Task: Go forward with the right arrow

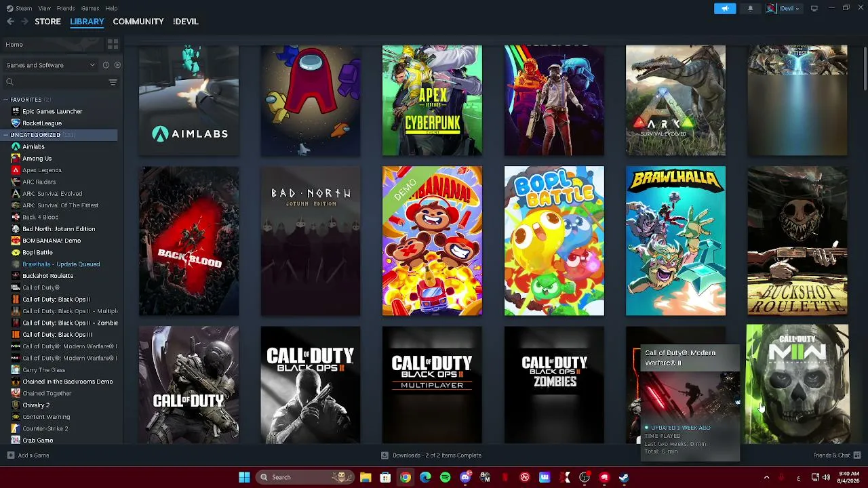Action: (24, 22)
